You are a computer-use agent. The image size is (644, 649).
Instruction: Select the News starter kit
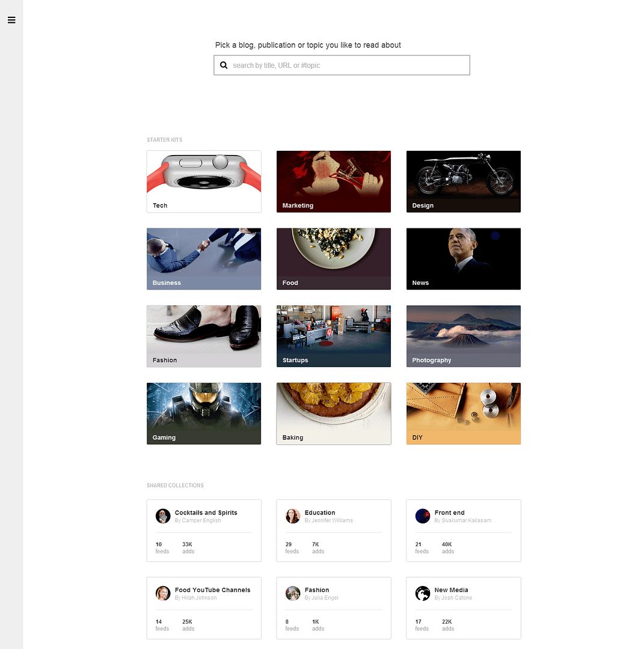463,259
